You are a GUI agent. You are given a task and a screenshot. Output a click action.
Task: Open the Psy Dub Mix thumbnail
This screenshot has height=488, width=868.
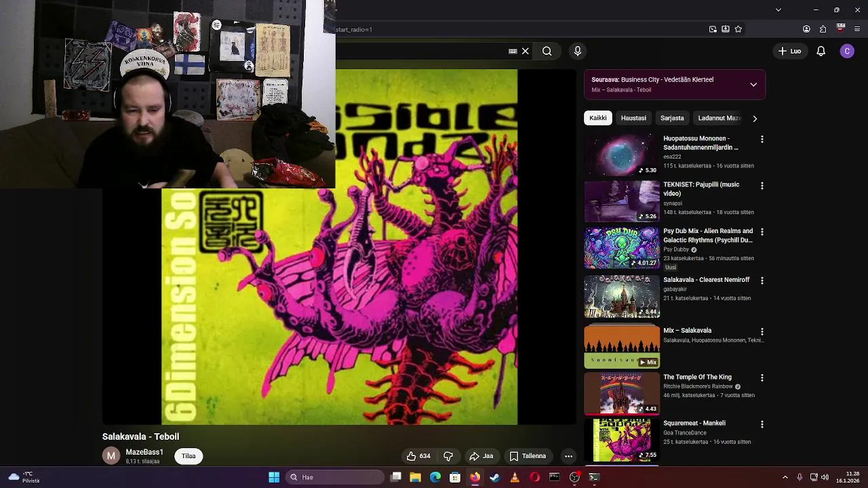[x=622, y=248]
